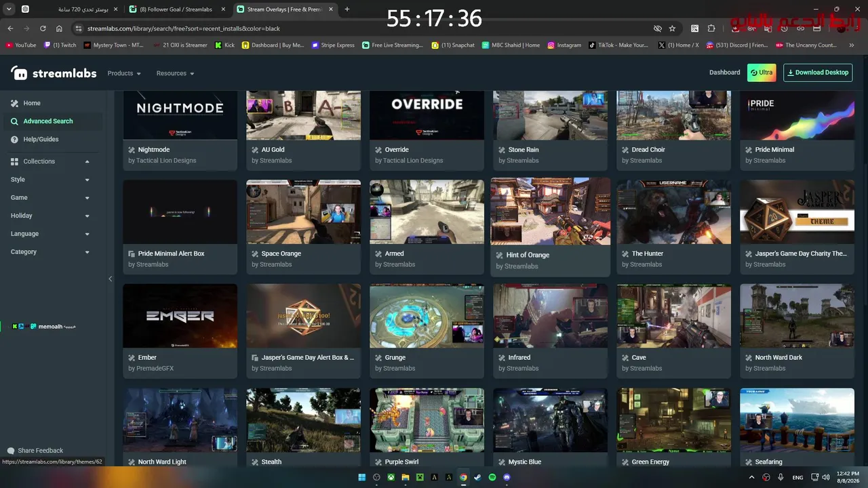The image size is (868, 488).
Task: Click the Collections grid icon
Action: click(14, 161)
